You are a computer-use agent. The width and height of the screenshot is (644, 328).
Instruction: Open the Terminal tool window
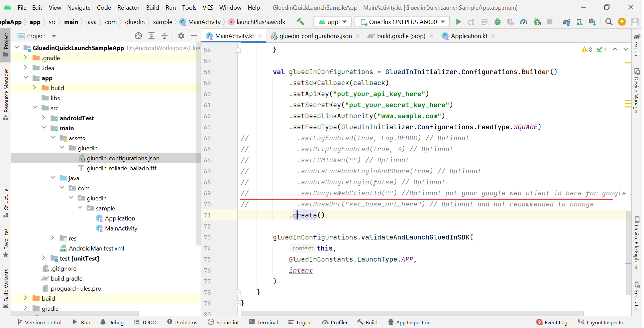(x=263, y=322)
